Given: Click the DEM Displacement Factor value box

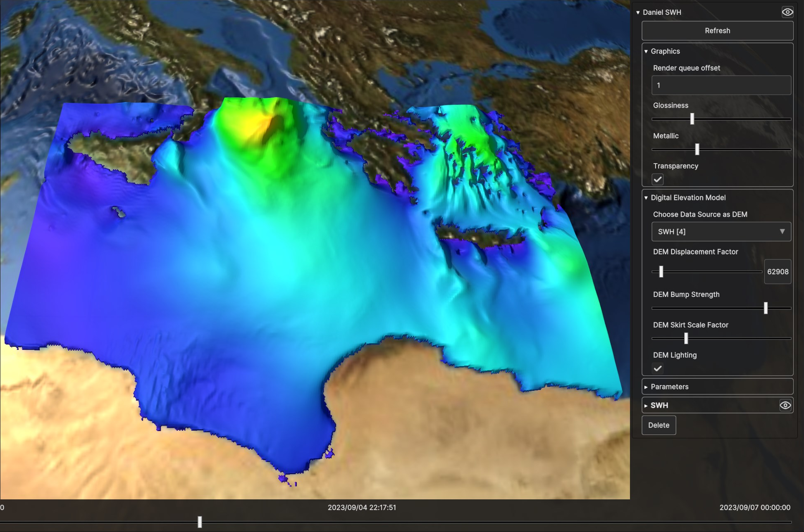Looking at the screenshot, I should [777, 271].
